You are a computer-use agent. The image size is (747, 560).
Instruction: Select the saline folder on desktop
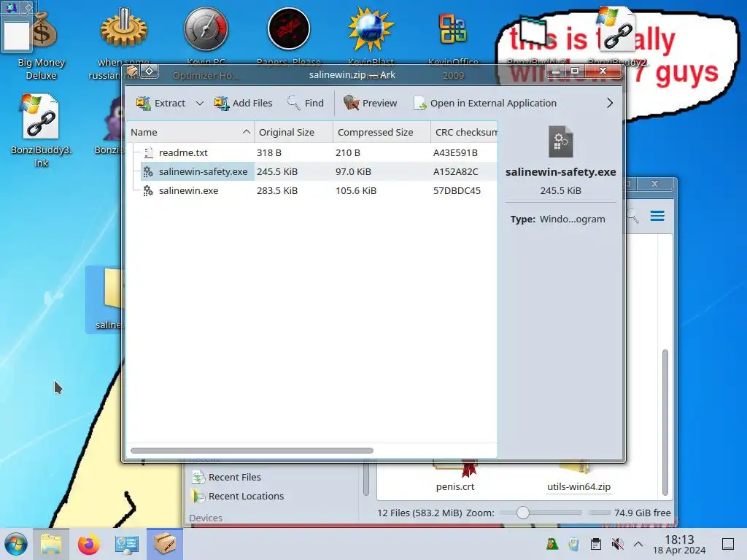coord(106,299)
